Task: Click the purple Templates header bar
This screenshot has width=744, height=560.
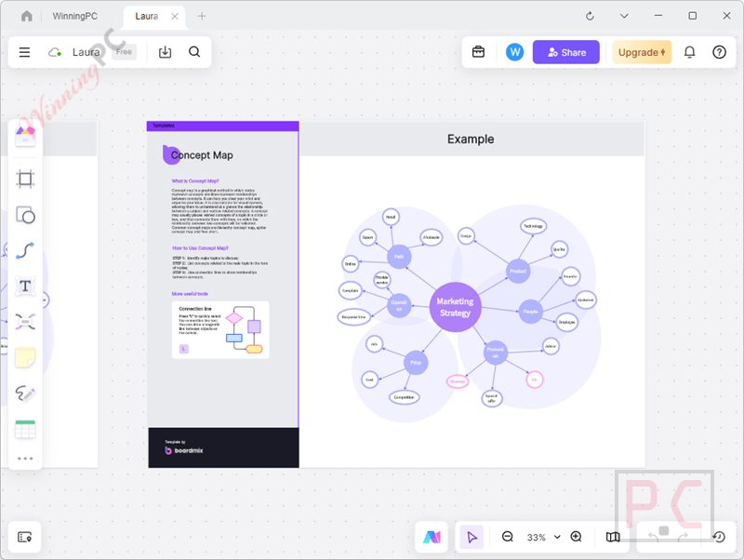Action: tap(222, 126)
